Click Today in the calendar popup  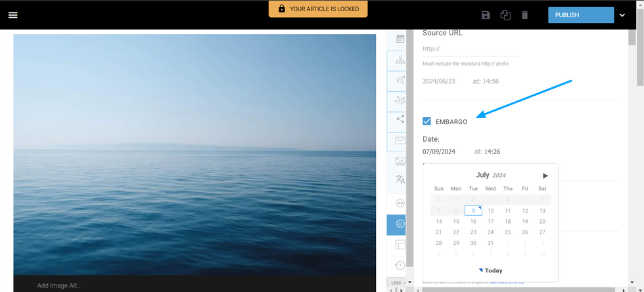pyautogui.click(x=491, y=270)
